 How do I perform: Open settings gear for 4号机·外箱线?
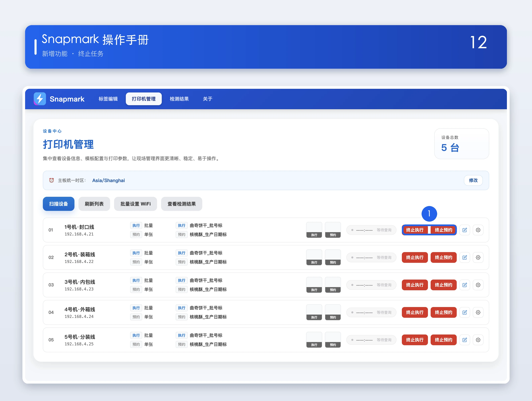coord(478,312)
